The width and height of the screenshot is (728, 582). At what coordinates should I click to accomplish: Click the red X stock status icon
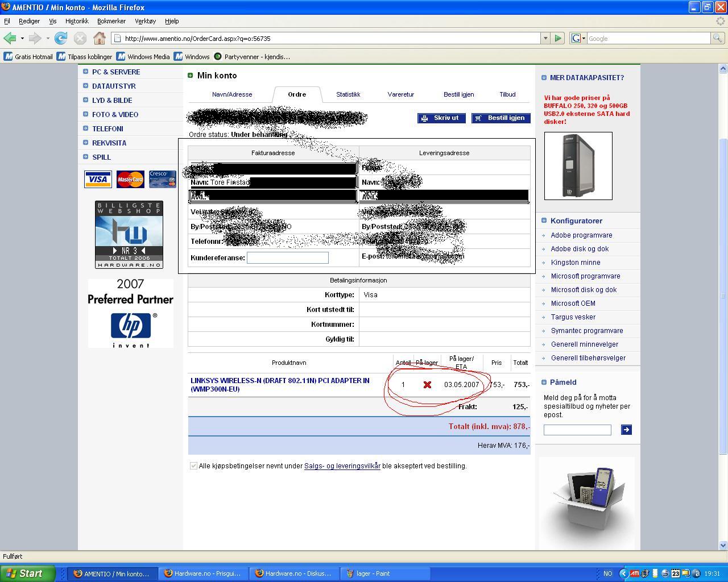[427, 385]
